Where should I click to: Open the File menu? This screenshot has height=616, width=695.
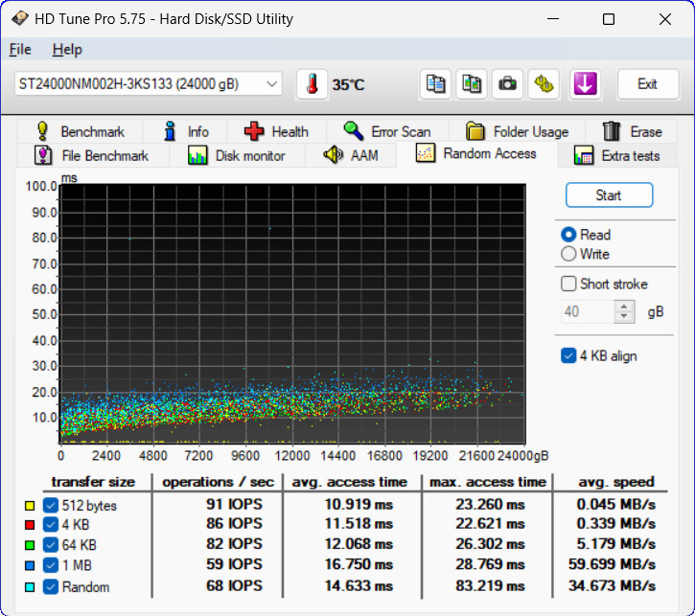pos(20,49)
